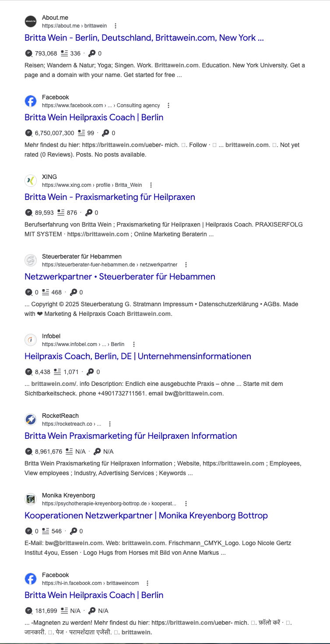
Task: Click the XING logo icon
Action: [x=31, y=181]
